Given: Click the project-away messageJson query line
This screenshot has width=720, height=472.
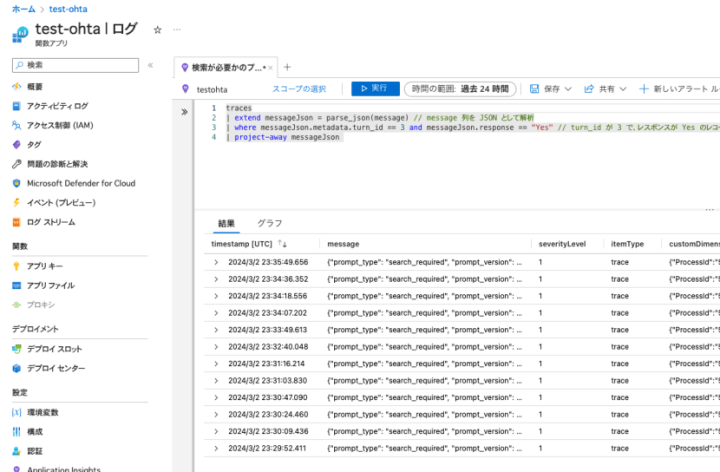Looking at the screenshot, I should pos(287,137).
